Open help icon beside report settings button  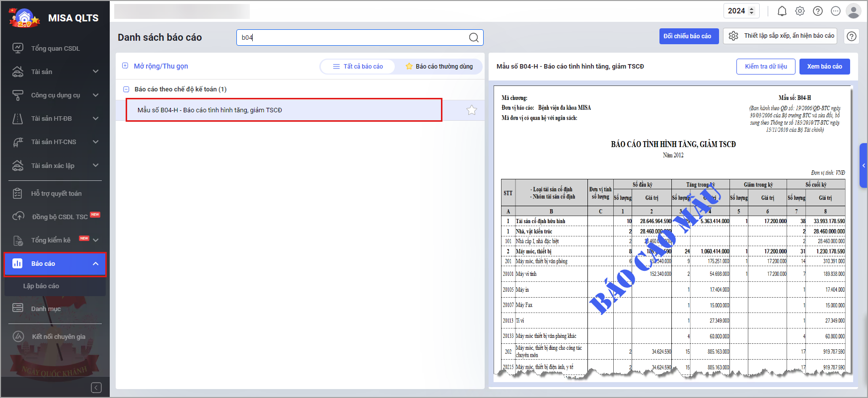pyautogui.click(x=852, y=36)
